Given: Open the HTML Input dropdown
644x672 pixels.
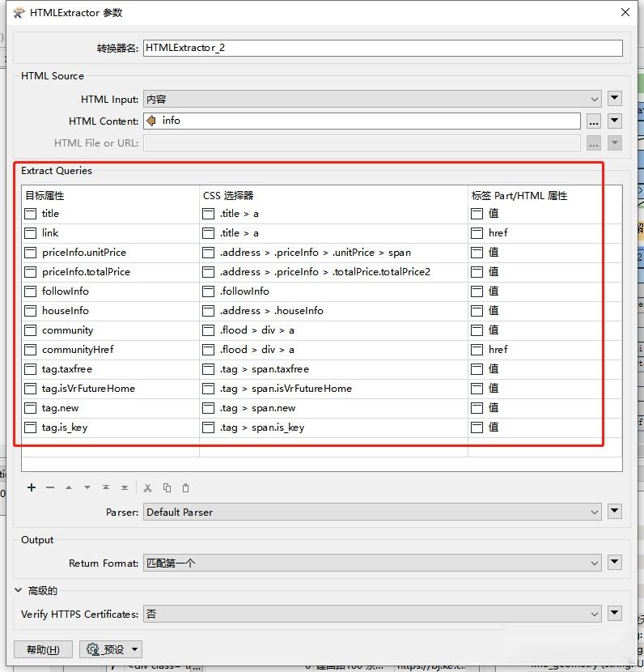Looking at the screenshot, I should 372,99.
